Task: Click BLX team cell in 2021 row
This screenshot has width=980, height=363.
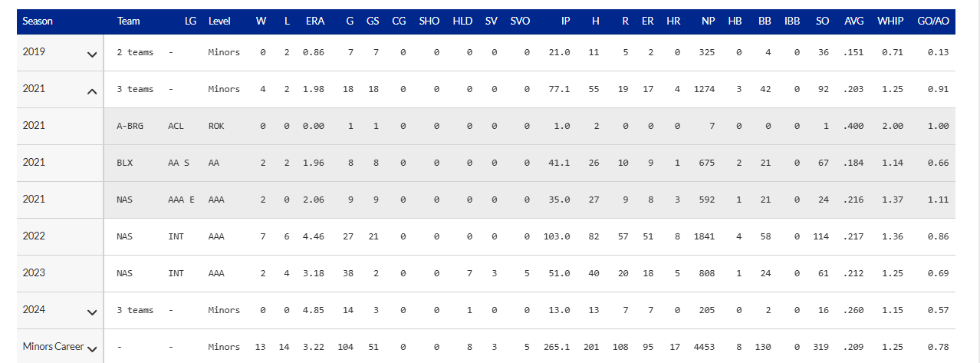Action: [125, 163]
